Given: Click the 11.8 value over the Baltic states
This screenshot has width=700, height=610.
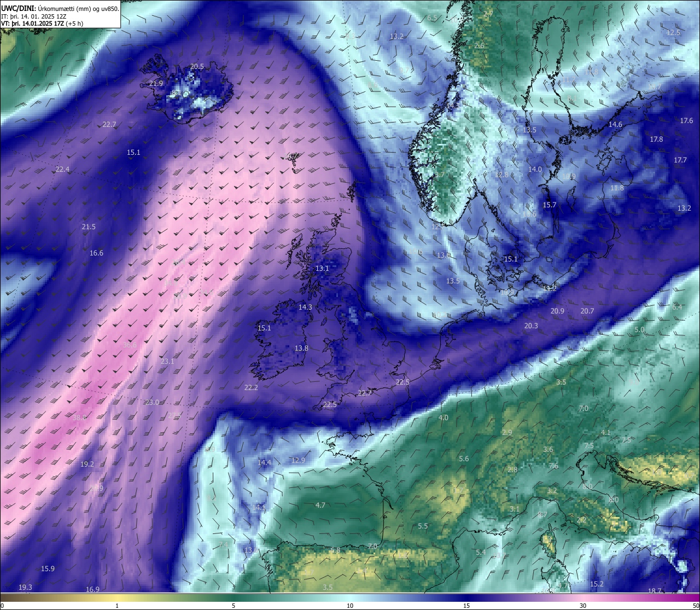Looking at the screenshot, I should point(617,188).
